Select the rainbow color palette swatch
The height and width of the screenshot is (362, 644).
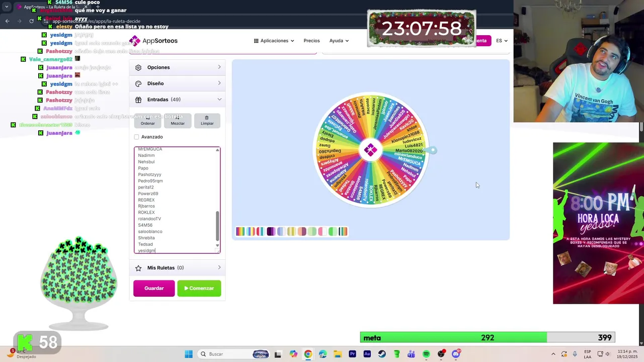[x=240, y=231]
